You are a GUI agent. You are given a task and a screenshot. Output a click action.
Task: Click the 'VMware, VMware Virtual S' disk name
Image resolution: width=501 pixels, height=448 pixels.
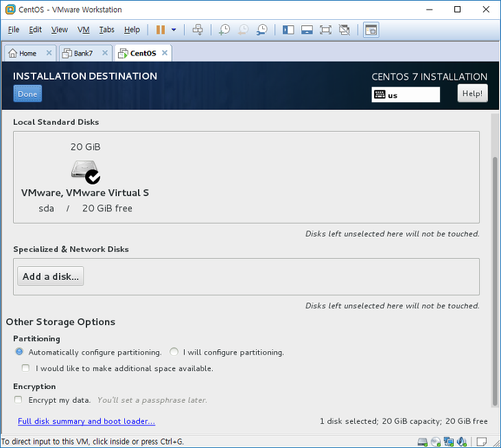[85, 193]
